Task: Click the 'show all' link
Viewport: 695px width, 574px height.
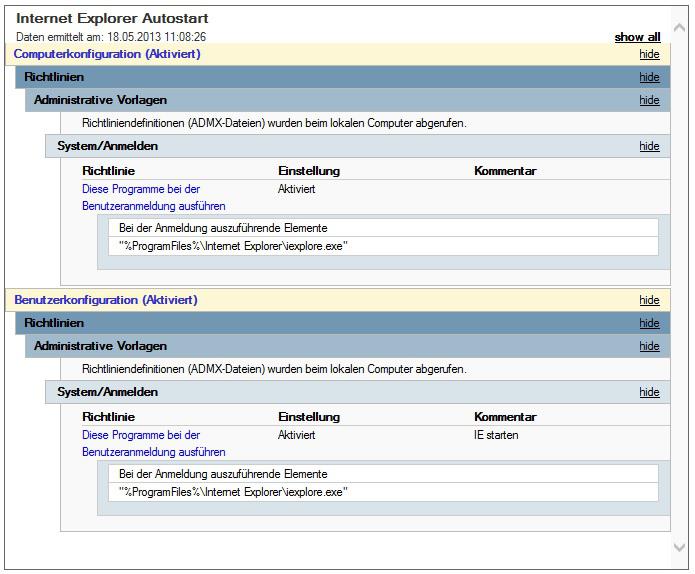Action: (637, 37)
